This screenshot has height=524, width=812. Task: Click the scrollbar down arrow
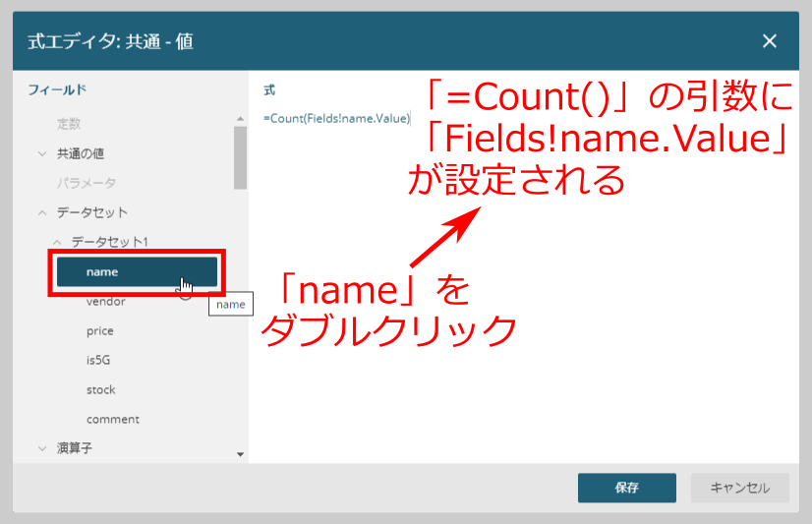[x=240, y=454]
